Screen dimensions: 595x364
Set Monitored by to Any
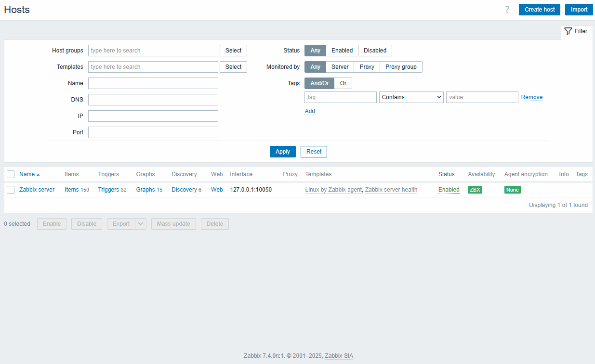pyautogui.click(x=316, y=67)
